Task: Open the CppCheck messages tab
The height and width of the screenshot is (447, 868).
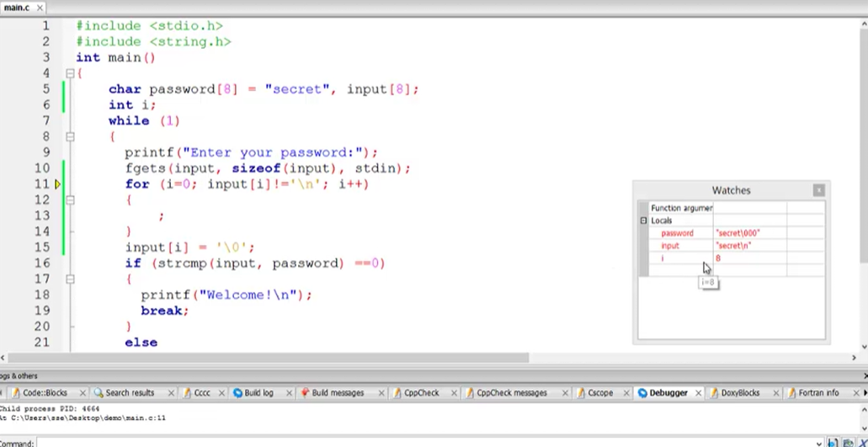Action: pyautogui.click(x=512, y=393)
